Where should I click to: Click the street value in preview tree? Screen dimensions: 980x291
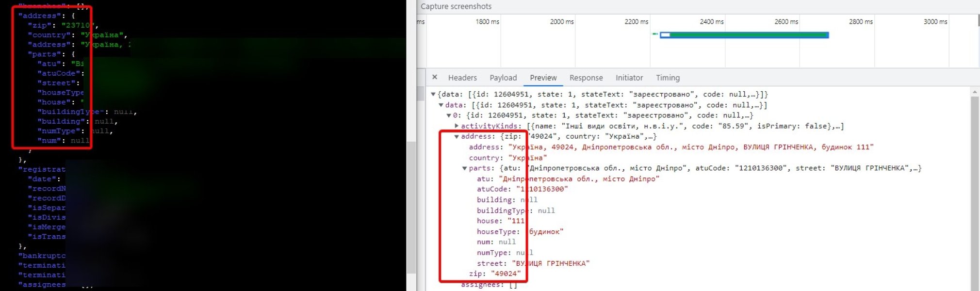[x=550, y=263]
